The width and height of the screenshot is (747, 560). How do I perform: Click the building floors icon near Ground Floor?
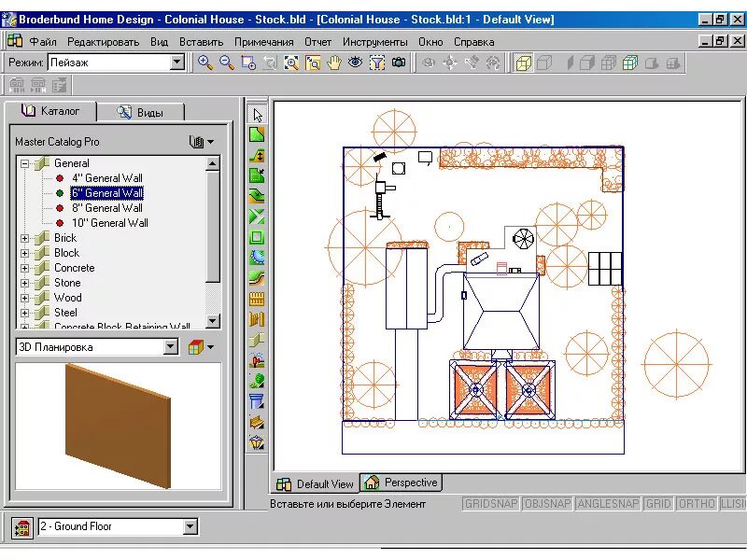click(x=21, y=527)
